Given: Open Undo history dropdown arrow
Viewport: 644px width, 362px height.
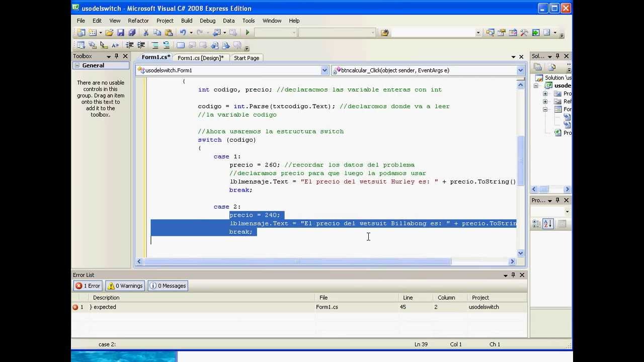Looking at the screenshot, I should (x=190, y=32).
